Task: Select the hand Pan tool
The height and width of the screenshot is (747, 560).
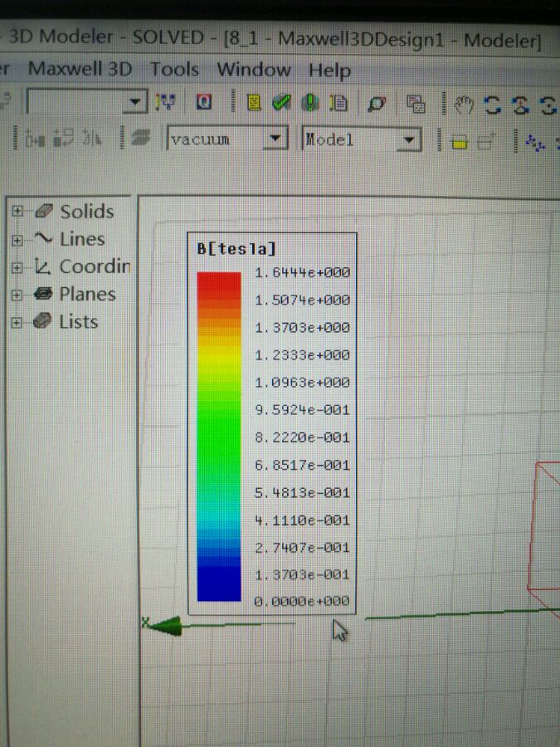Action: (x=463, y=105)
